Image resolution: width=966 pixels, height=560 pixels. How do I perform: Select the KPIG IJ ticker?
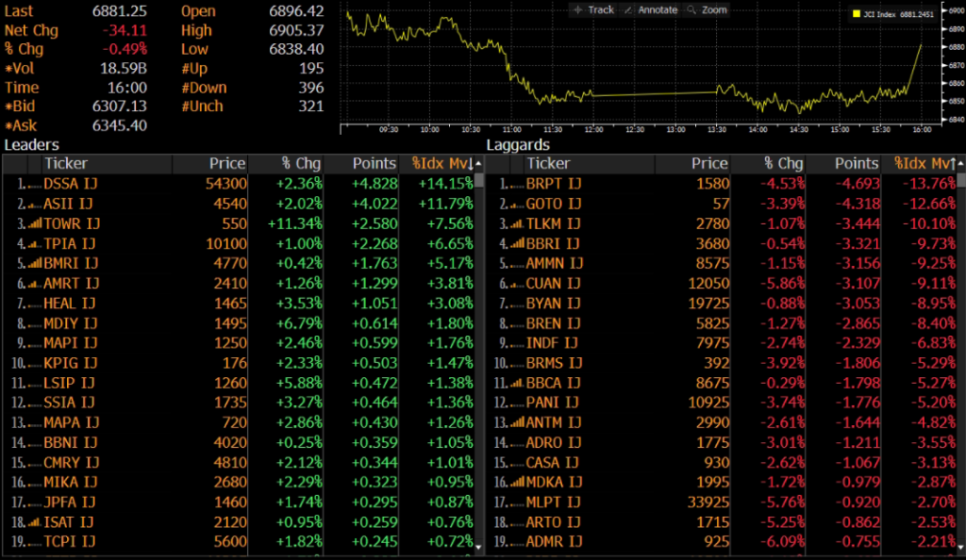tap(70, 364)
